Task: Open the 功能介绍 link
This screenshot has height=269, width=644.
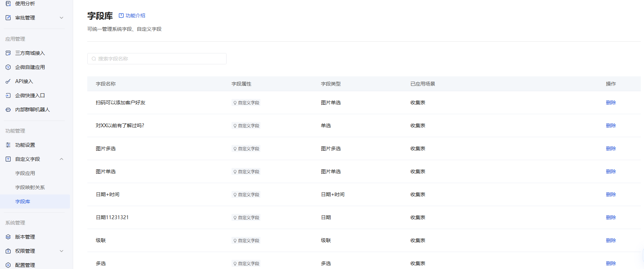Action: tap(132, 16)
